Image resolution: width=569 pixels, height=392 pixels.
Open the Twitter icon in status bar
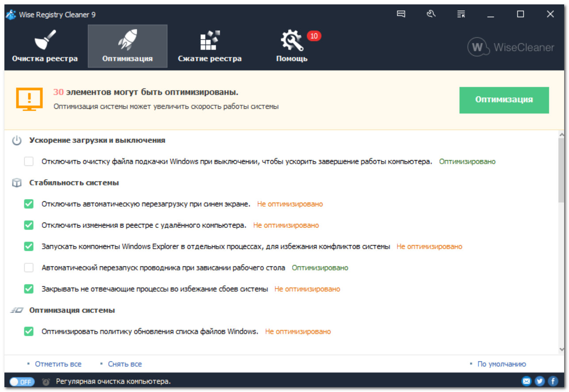tap(540, 381)
